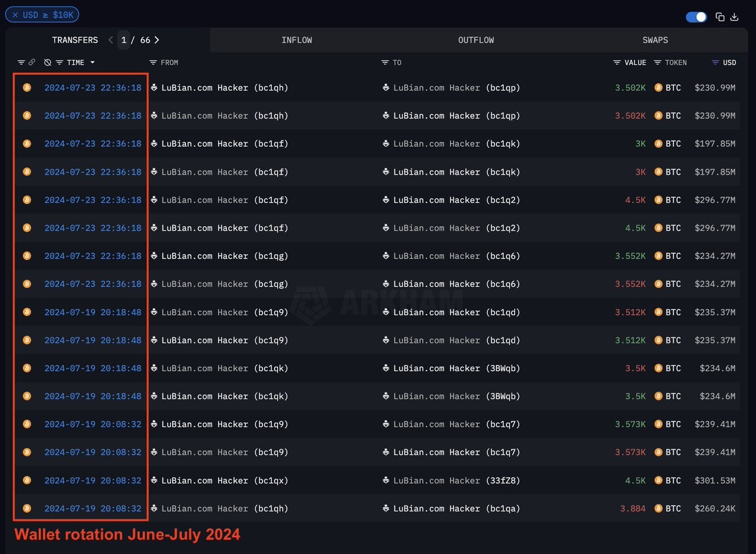The width and height of the screenshot is (756, 554).
Task: Expand the TIME sort dropdown arrow
Action: pos(93,62)
